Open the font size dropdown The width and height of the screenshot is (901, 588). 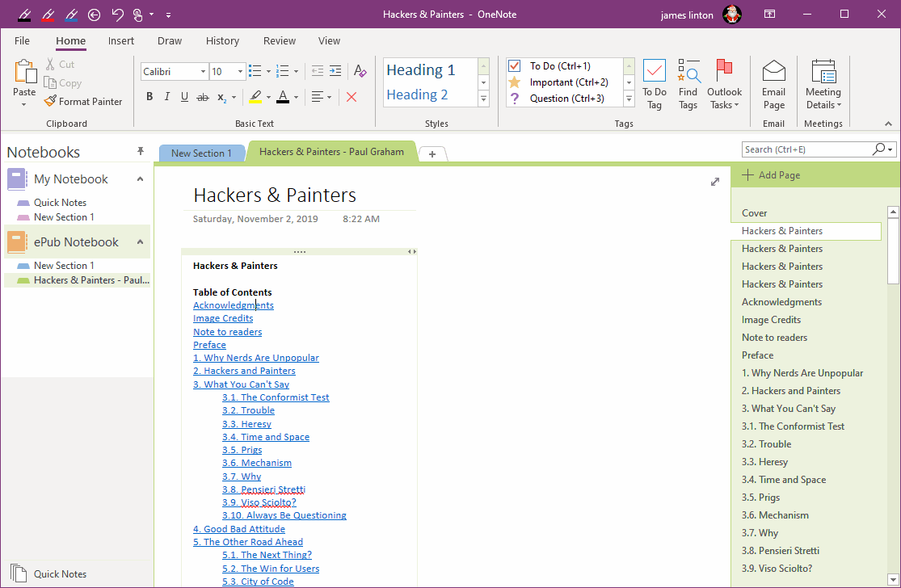tap(239, 71)
